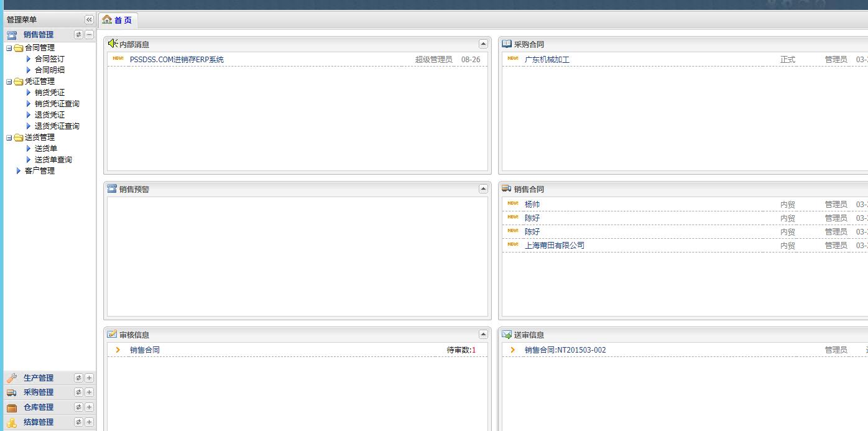The height and width of the screenshot is (431, 868).
Task: Expand the 仓库管理 section with plus
Action: tap(90, 407)
